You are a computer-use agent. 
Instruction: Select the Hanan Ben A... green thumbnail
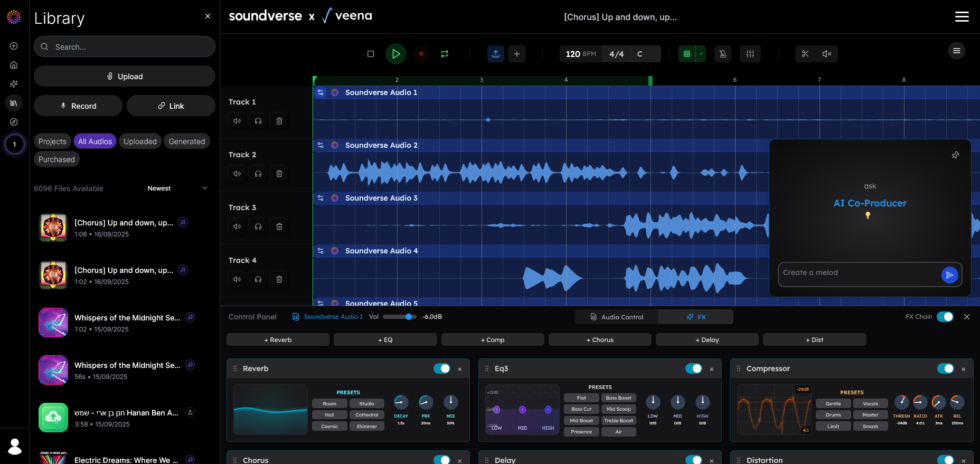point(53,418)
